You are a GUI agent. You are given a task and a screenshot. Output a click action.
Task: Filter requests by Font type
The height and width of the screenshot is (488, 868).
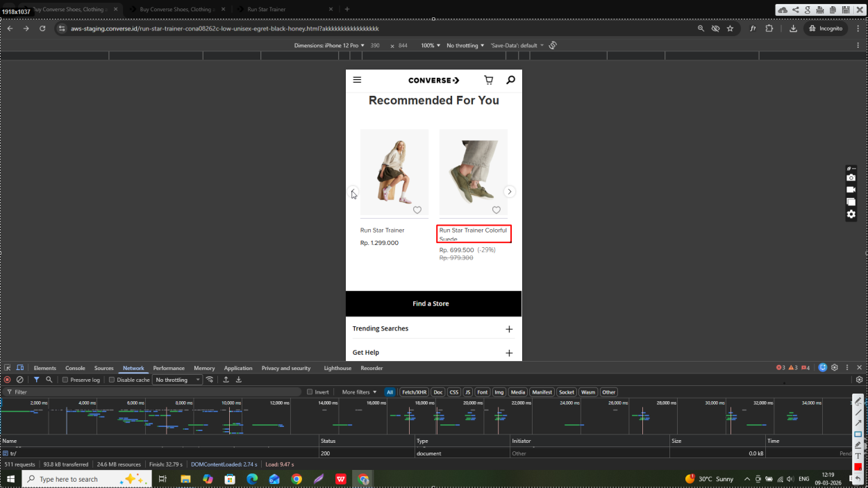483,392
